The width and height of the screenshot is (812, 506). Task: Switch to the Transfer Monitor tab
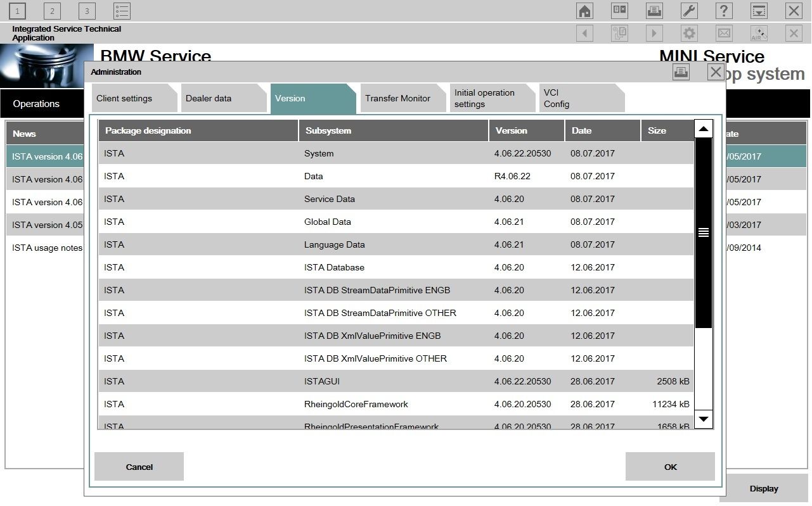pyautogui.click(x=398, y=98)
